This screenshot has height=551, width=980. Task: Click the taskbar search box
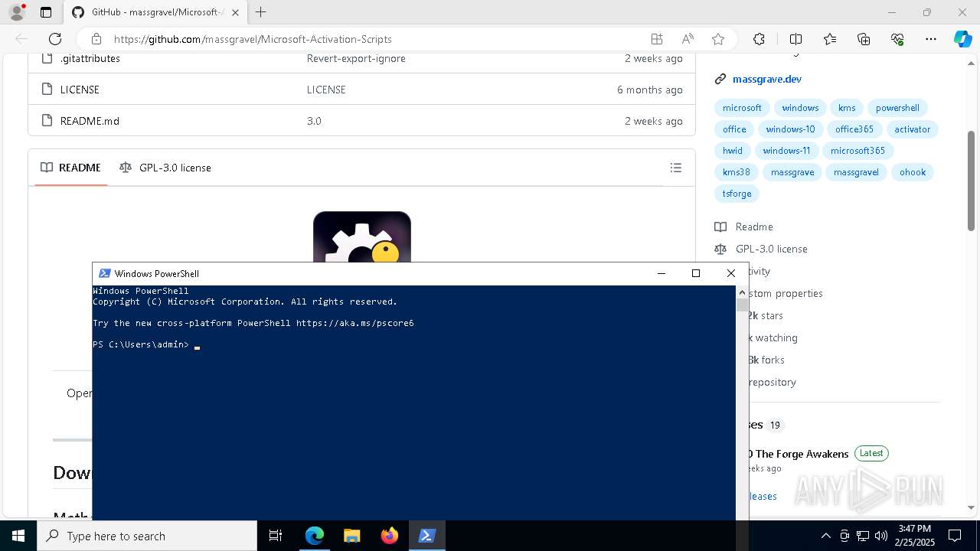tap(147, 536)
